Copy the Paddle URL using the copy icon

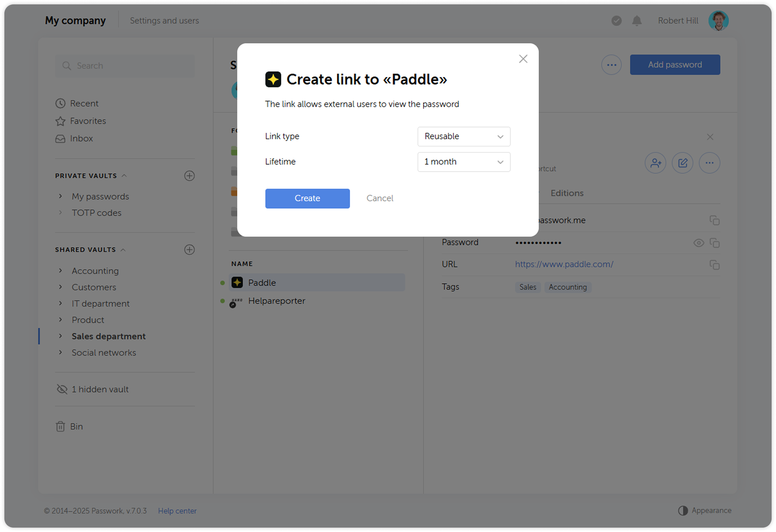pyautogui.click(x=715, y=264)
